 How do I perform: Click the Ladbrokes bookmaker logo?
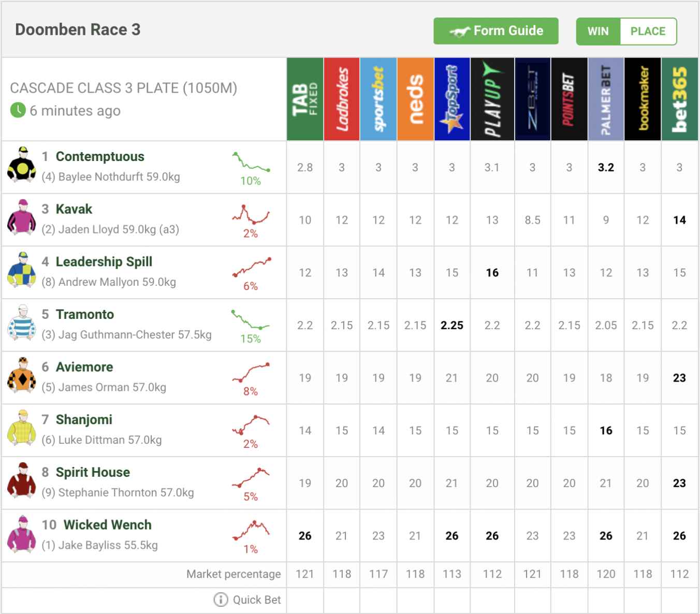[342, 99]
